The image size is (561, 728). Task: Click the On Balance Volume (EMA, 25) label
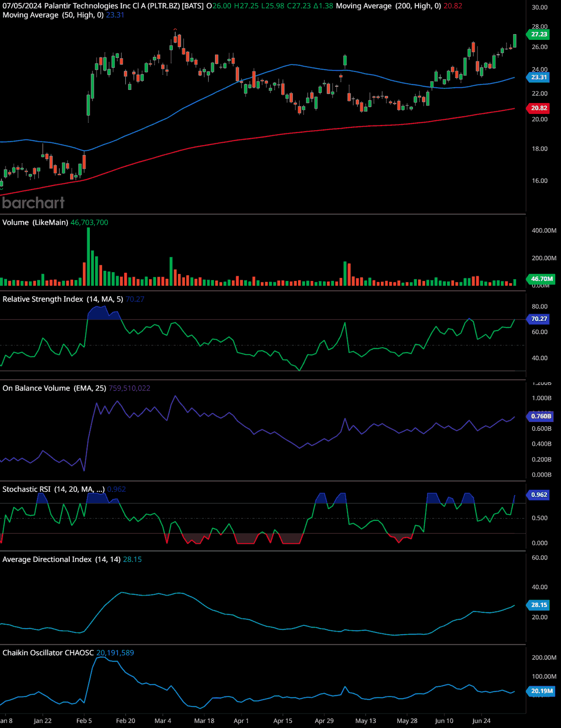[54, 388]
